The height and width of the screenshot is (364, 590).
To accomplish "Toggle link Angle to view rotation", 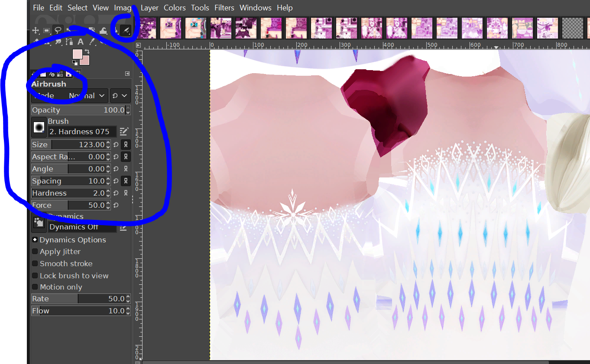I will point(126,169).
